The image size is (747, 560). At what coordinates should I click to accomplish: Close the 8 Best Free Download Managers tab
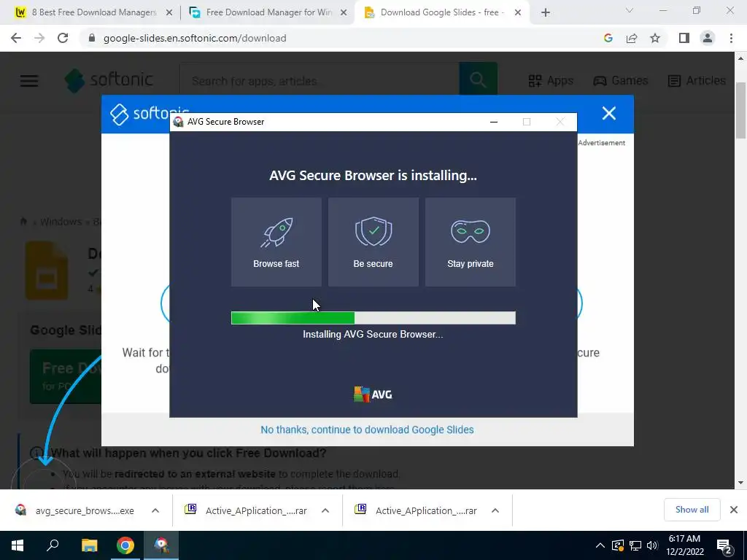pos(169,12)
